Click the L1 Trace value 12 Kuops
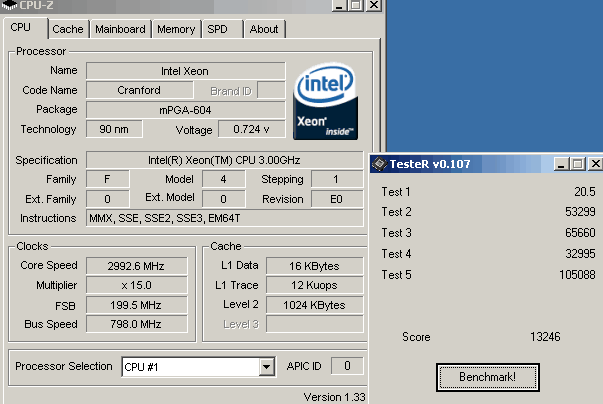Viewport: 603px width, 404px height. 315,286
